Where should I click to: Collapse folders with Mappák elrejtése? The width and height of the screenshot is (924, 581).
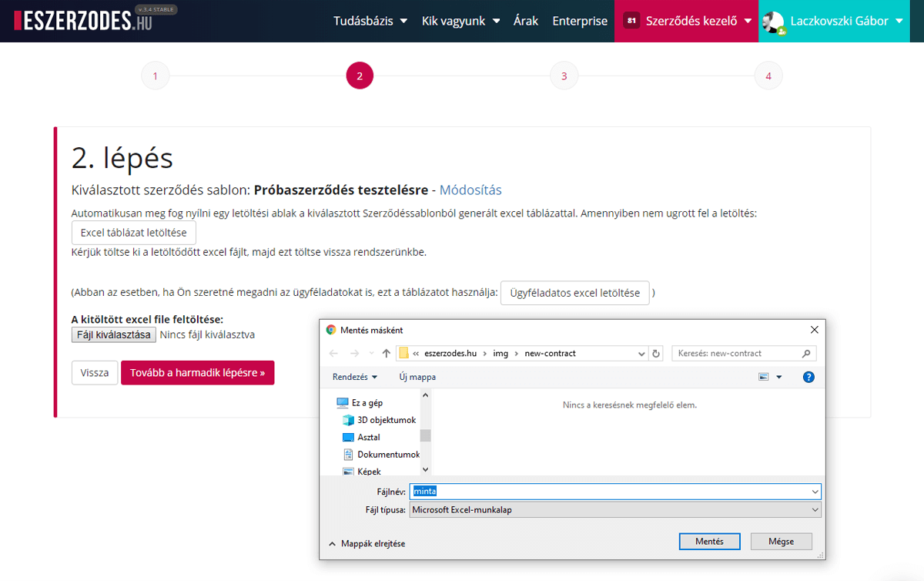367,543
